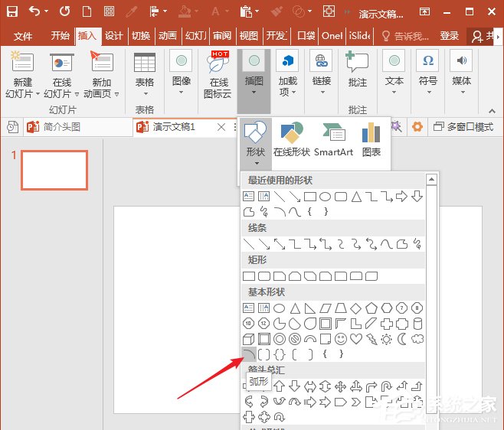504x430 pixels.
Task: Insert the lightning bolt shape
Action: [371, 339]
